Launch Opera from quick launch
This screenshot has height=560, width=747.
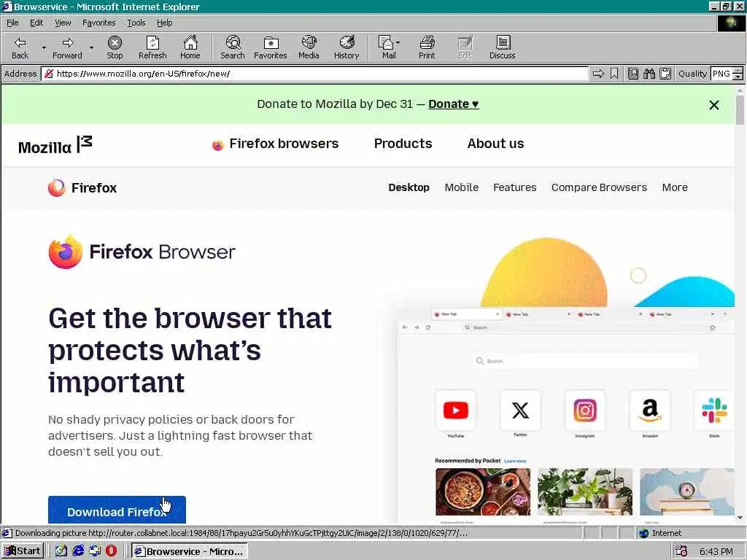tap(111, 551)
